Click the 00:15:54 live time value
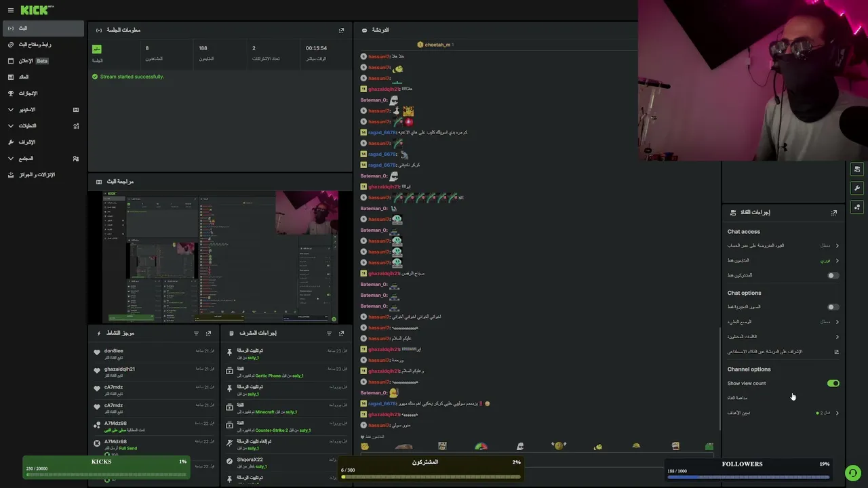 (x=316, y=48)
